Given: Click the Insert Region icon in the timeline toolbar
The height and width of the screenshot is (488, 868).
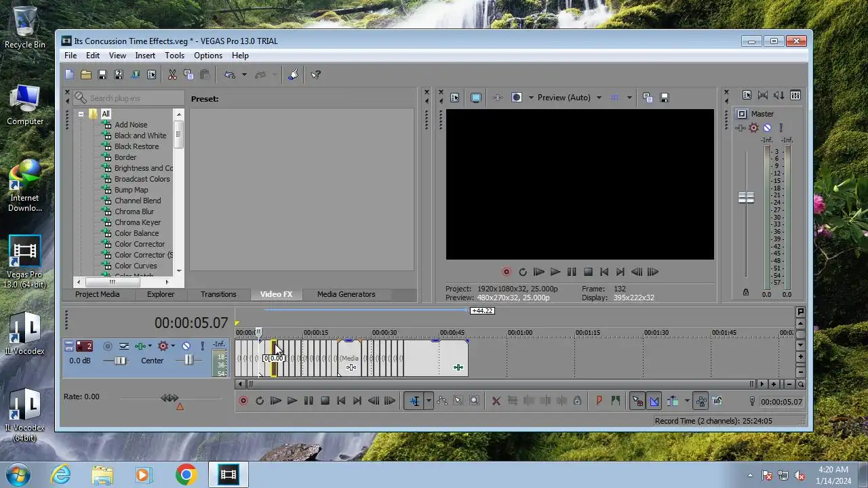Looking at the screenshot, I should (615, 401).
